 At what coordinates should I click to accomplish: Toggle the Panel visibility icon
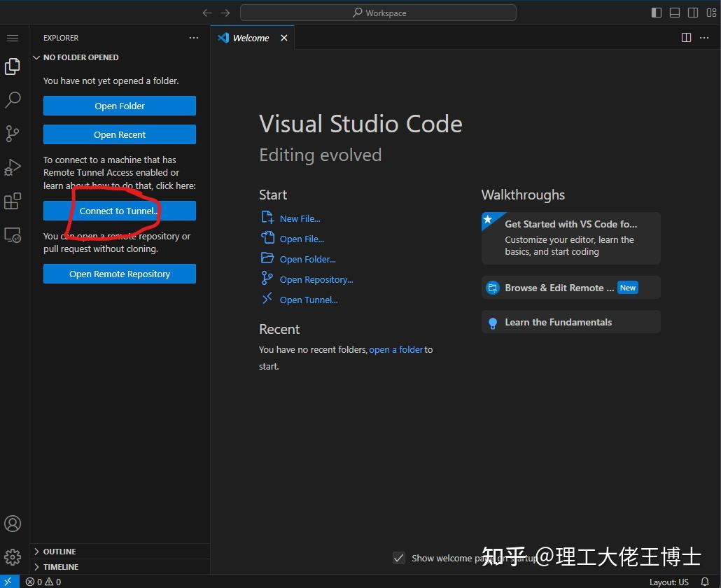coord(674,12)
